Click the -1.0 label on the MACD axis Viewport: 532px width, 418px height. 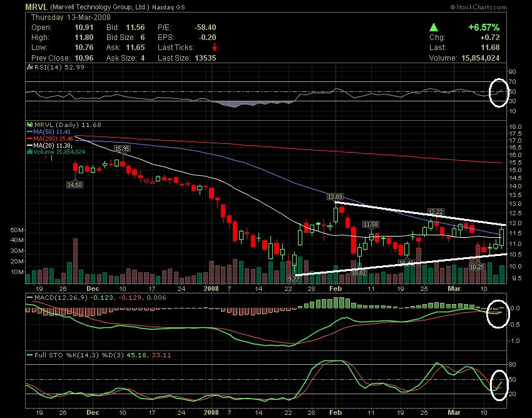point(514,340)
